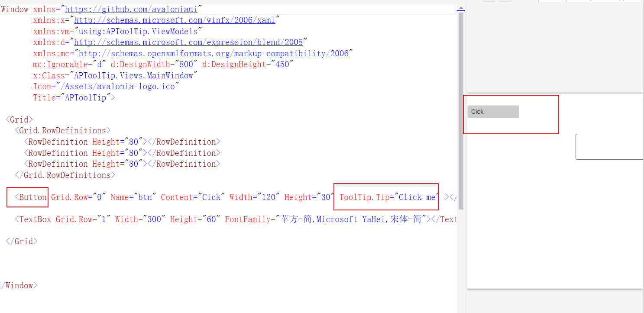Click the opening Grid.RowDefinitions tag
This screenshot has height=313, width=644.
click(63, 131)
